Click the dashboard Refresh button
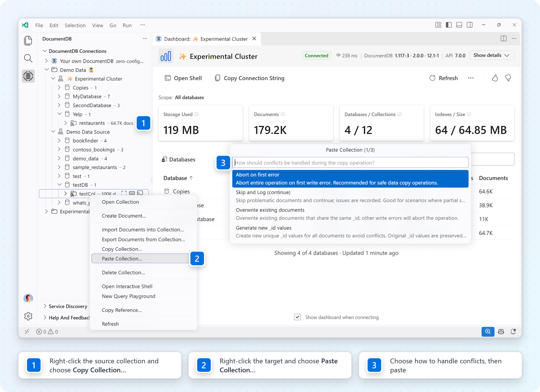Screen dimensions: 540x392 [x=444, y=78]
